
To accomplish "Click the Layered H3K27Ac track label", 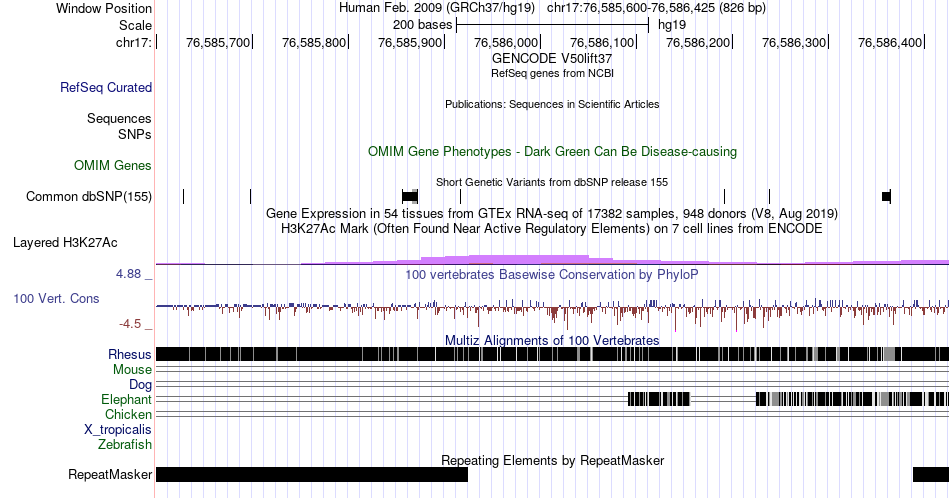I will tap(65, 242).
